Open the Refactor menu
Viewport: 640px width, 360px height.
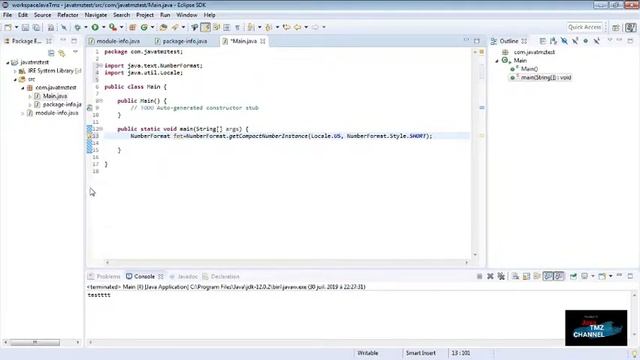[68, 15]
